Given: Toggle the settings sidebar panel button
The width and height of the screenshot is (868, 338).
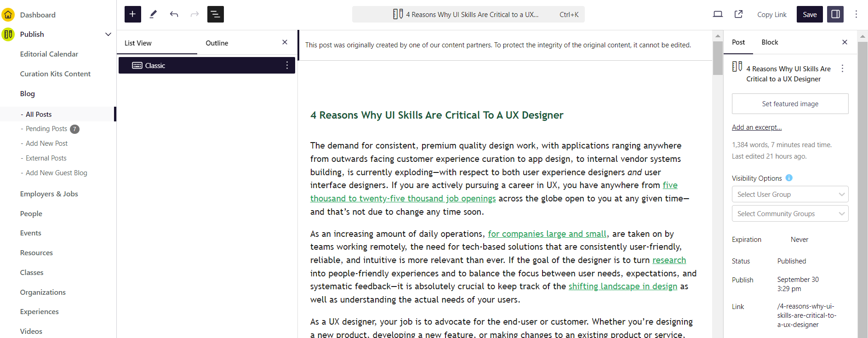Looking at the screenshot, I should point(835,14).
